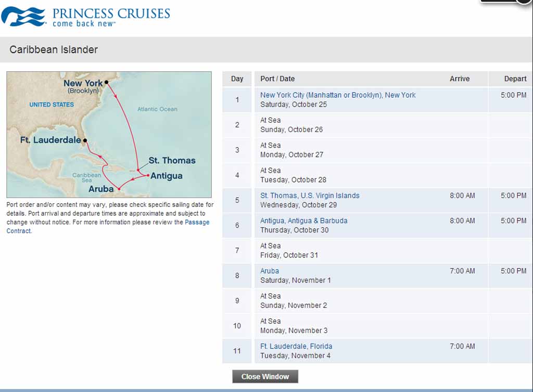Click the 'Arrive' column header
Screen dimensions: 533x392
point(460,79)
